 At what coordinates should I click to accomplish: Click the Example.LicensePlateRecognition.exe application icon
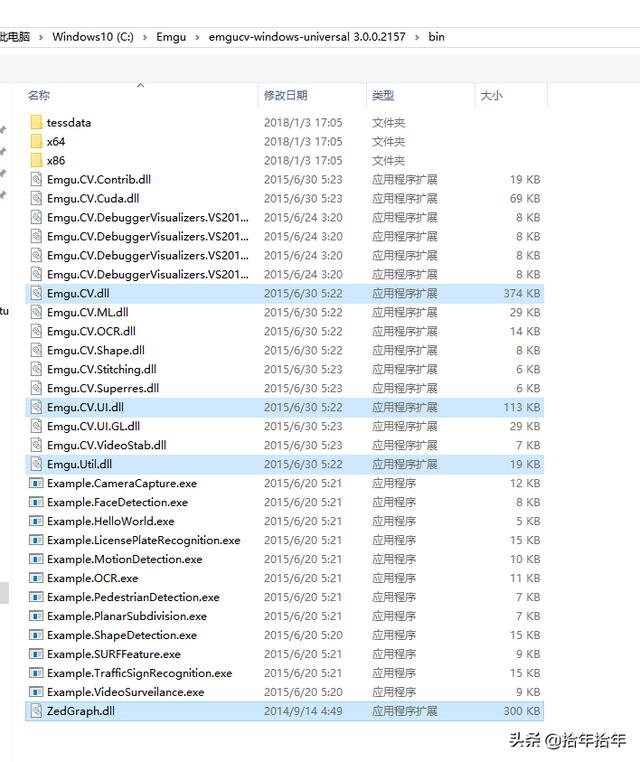36,540
